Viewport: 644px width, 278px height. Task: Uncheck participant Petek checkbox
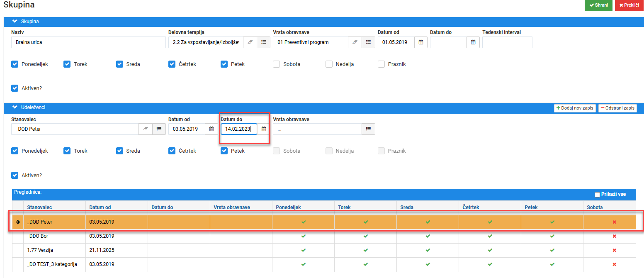224,151
